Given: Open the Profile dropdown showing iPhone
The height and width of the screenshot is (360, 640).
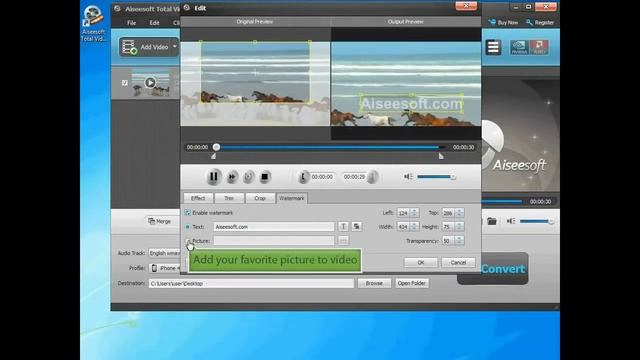Looking at the screenshot, I should [x=164, y=268].
